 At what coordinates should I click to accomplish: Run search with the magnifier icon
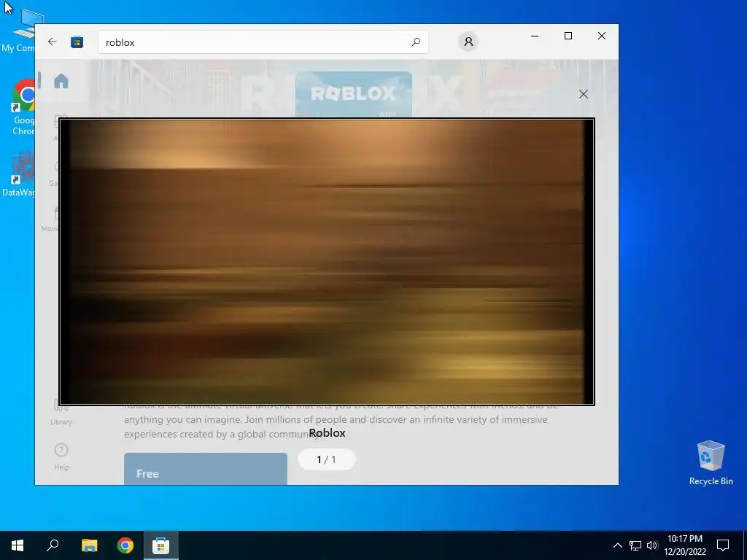pyautogui.click(x=415, y=42)
